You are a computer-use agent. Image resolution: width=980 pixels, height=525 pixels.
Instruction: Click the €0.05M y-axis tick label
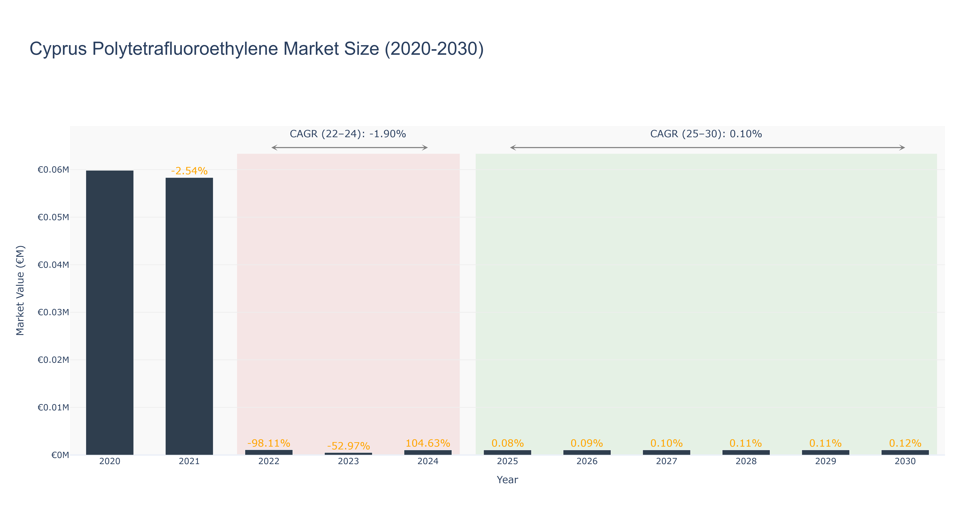point(53,217)
